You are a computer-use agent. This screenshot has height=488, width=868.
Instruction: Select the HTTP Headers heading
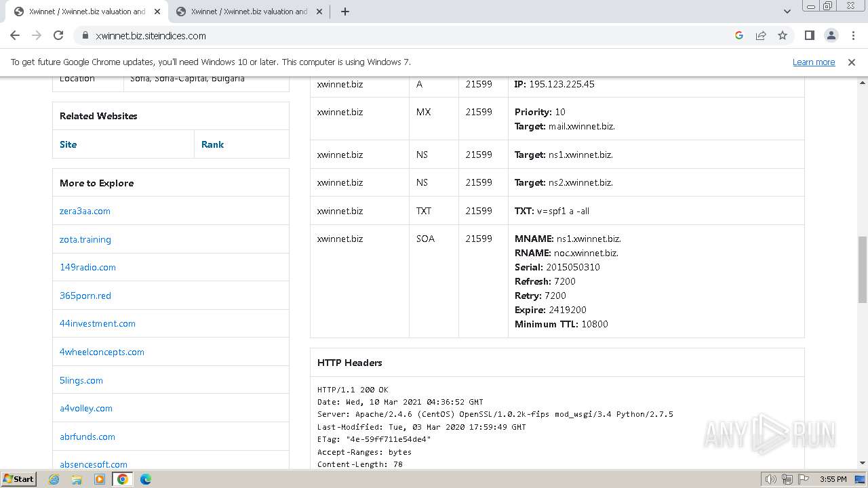point(350,363)
